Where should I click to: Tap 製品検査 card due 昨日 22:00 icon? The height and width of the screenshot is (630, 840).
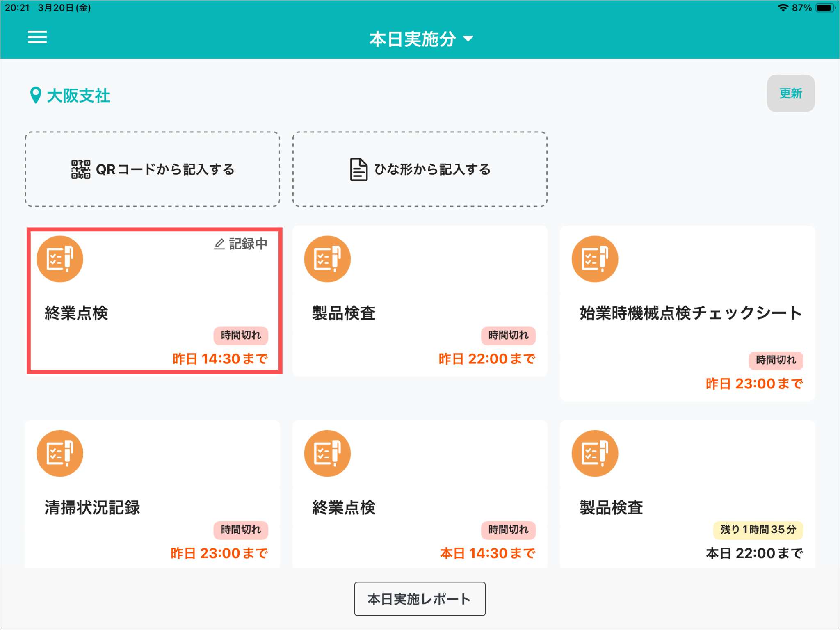coord(327,259)
